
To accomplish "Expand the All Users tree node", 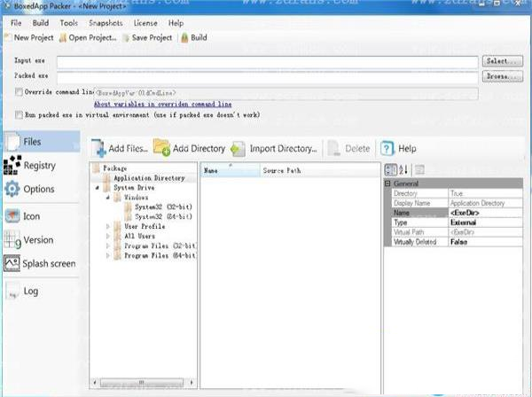I will click(x=108, y=236).
